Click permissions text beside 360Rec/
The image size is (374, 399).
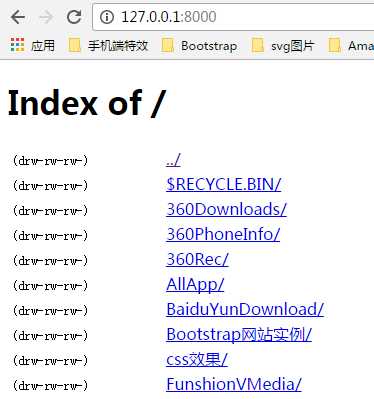[x=50, y=261]
